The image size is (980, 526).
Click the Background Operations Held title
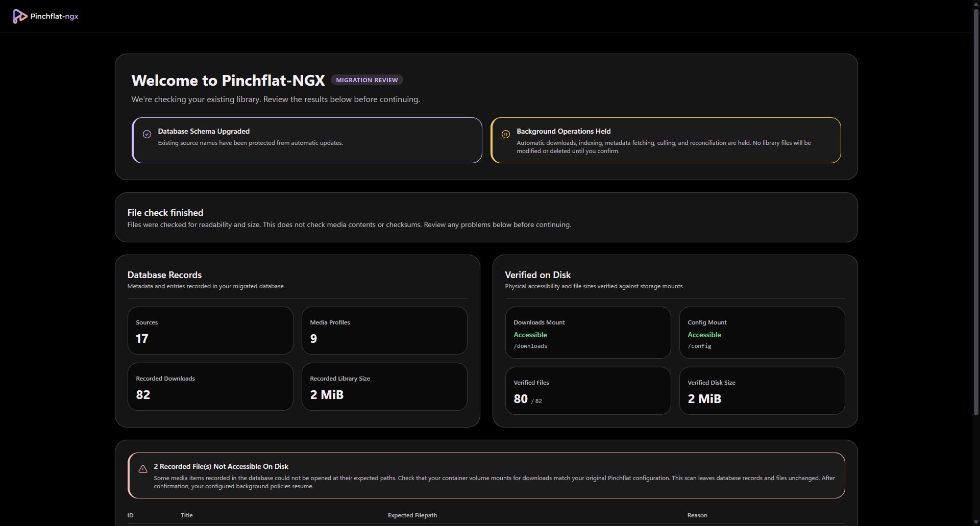(x=563, y=131)
